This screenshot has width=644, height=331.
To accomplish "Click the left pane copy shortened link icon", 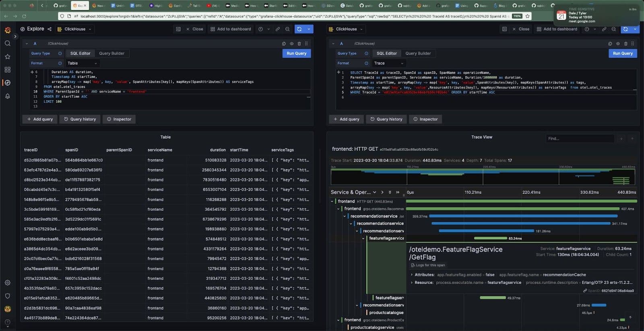I will (278, 29).
